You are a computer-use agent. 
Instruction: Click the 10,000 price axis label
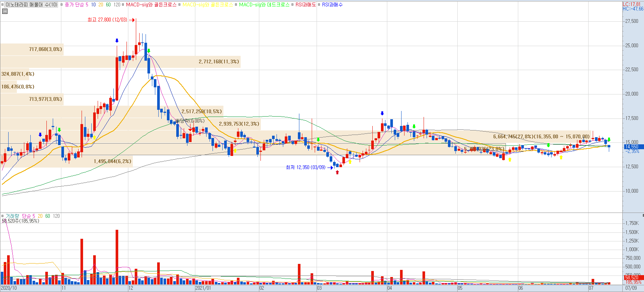coord(632,191)
